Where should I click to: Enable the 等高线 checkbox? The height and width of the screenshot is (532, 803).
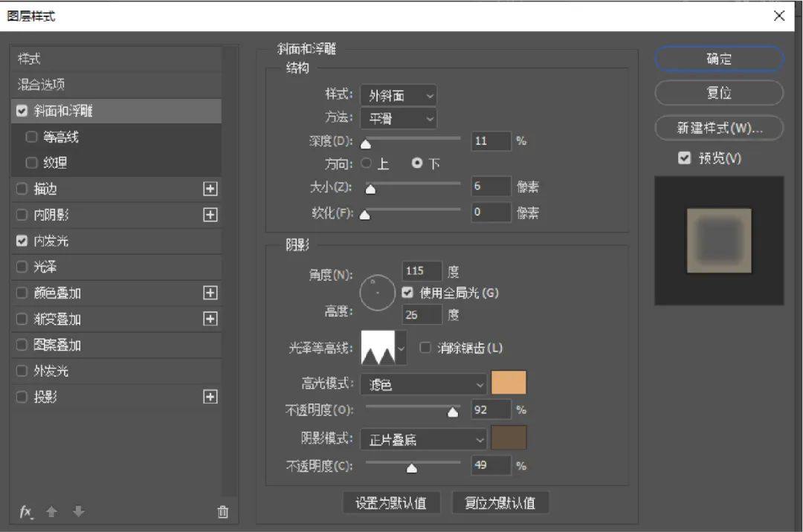pos(31,137)
